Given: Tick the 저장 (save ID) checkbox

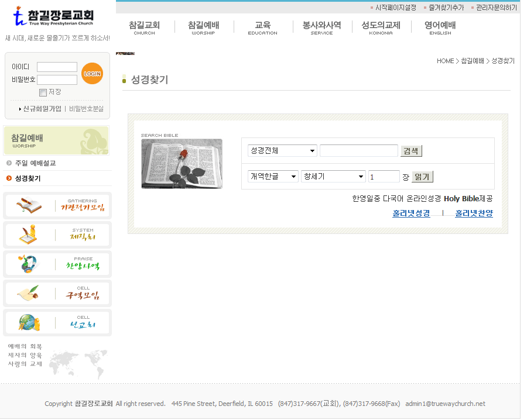Looking at the screenshot, I should point(43,92).
